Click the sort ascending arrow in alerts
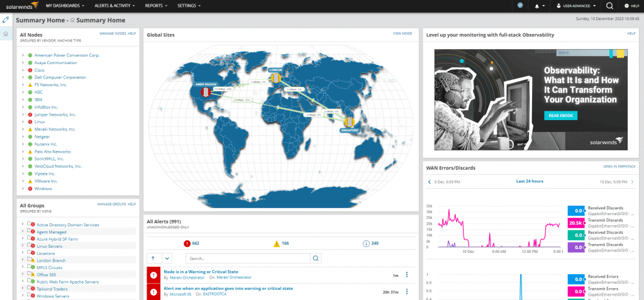Viewport: 644px width, 300px height. (153, 258)
